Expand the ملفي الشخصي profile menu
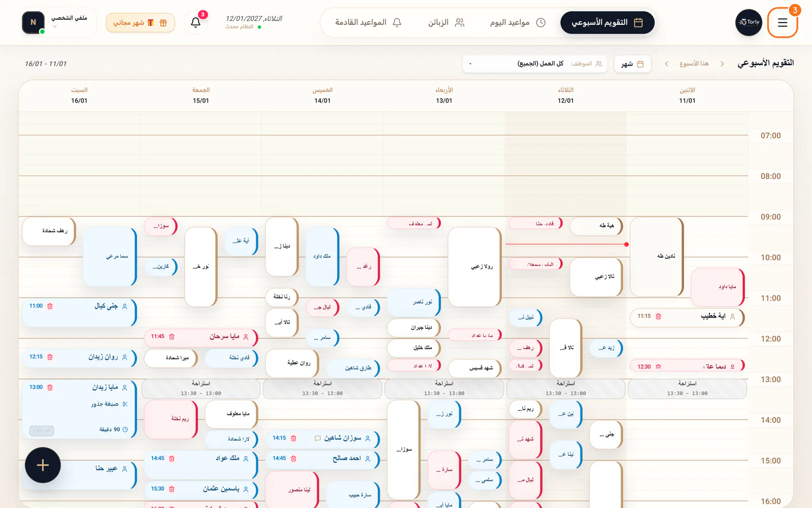812x508 pixels. [x=58, y=22]
